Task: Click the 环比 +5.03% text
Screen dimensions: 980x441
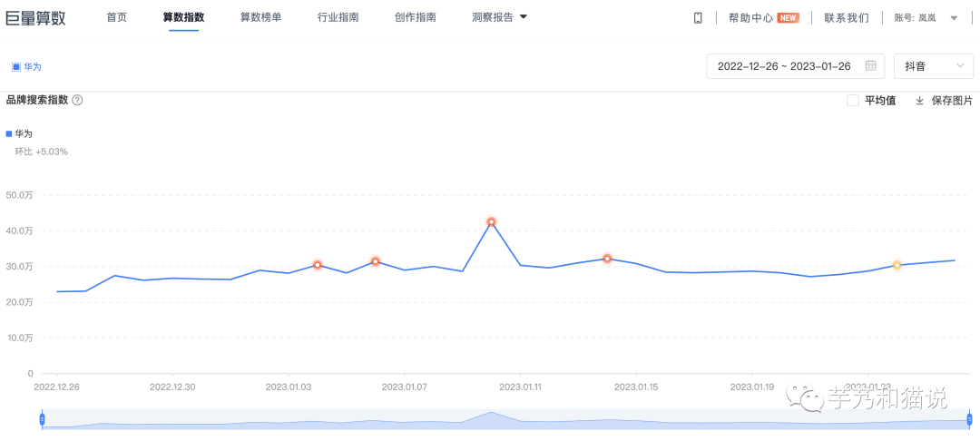Action: 41,152
